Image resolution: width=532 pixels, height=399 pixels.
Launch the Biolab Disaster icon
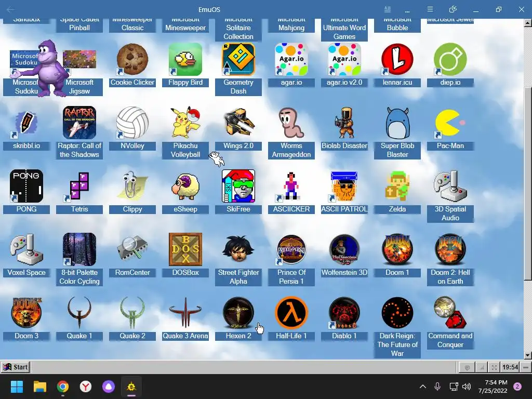[344, 123]
